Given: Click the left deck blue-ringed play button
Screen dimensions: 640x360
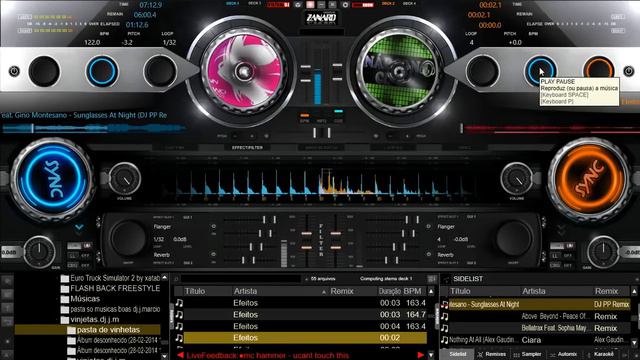Looking at the screenshot, I should coord(102,71).
